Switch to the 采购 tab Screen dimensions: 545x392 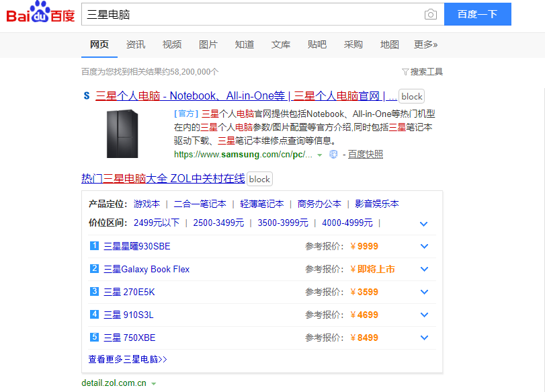pyautogui.click(x=353, y=44)
